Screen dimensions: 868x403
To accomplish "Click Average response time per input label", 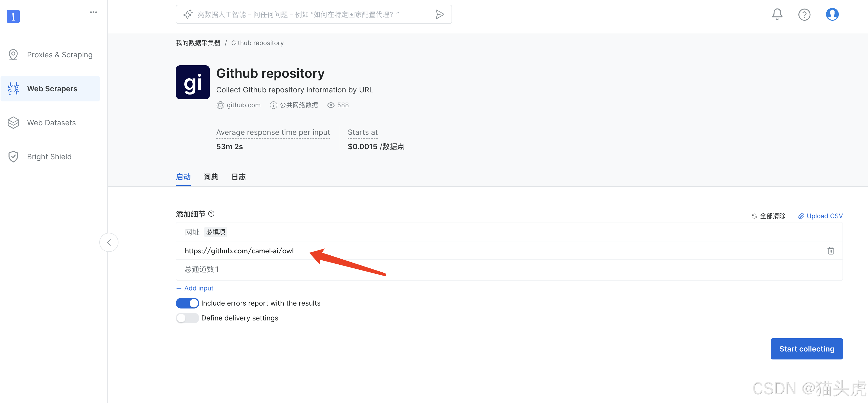I will tap(273, 132).
